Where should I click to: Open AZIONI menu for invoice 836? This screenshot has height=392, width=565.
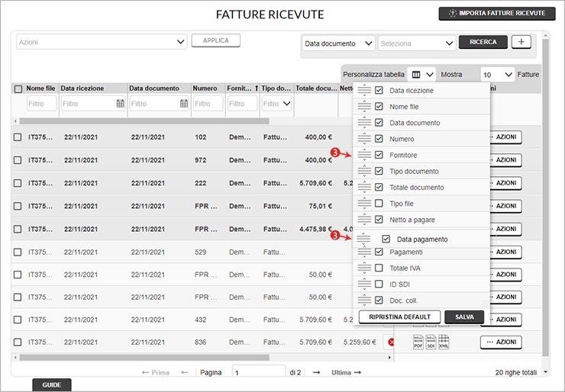coord(501,342)
